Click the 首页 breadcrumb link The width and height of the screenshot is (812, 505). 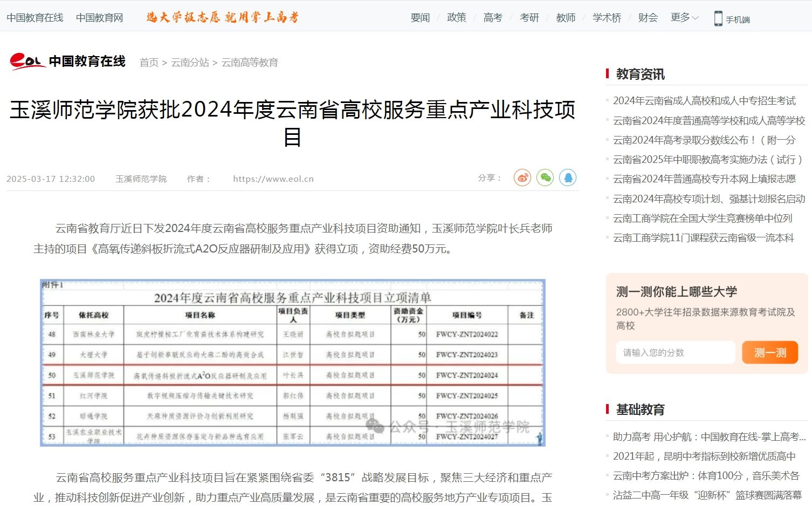click(x=149, y=63)
